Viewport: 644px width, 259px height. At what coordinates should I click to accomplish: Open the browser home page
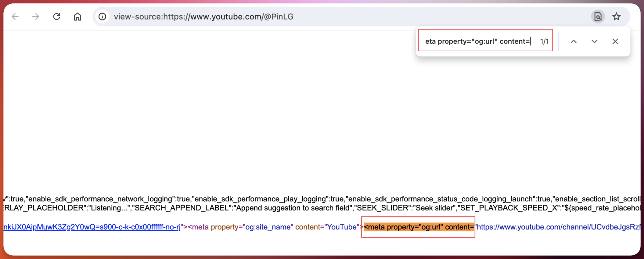pos(77,17)
